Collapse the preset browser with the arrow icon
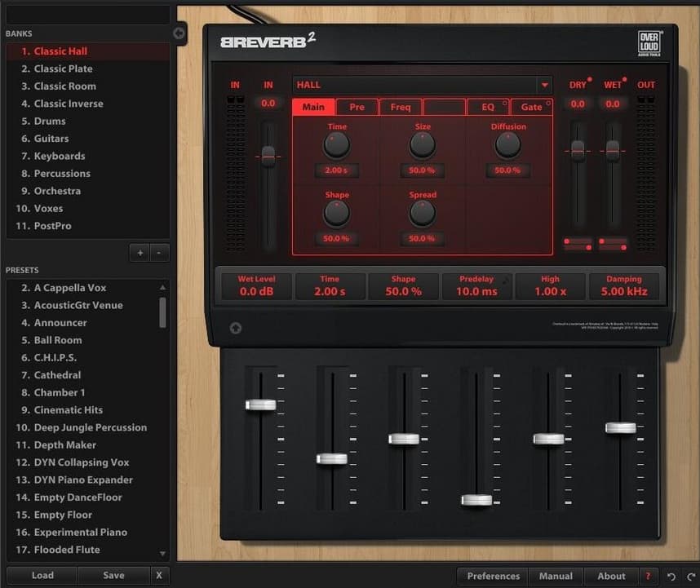 (179, 33)
